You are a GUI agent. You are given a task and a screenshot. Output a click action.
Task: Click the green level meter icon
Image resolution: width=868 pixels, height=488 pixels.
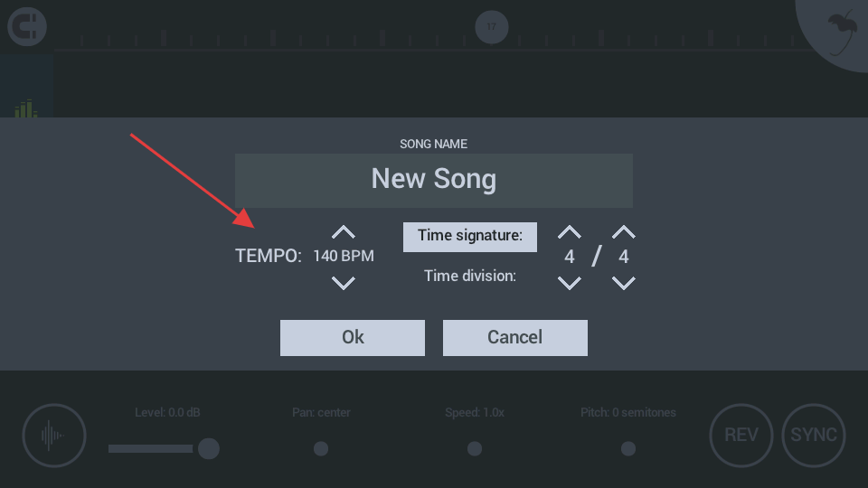[x=26, y=108]
